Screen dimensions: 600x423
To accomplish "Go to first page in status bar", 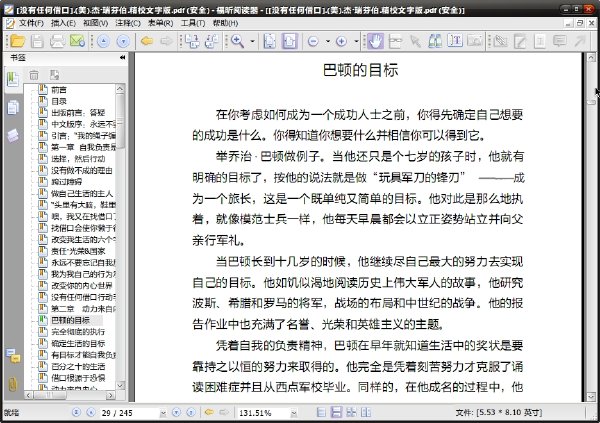I will (x=76, y=412).
